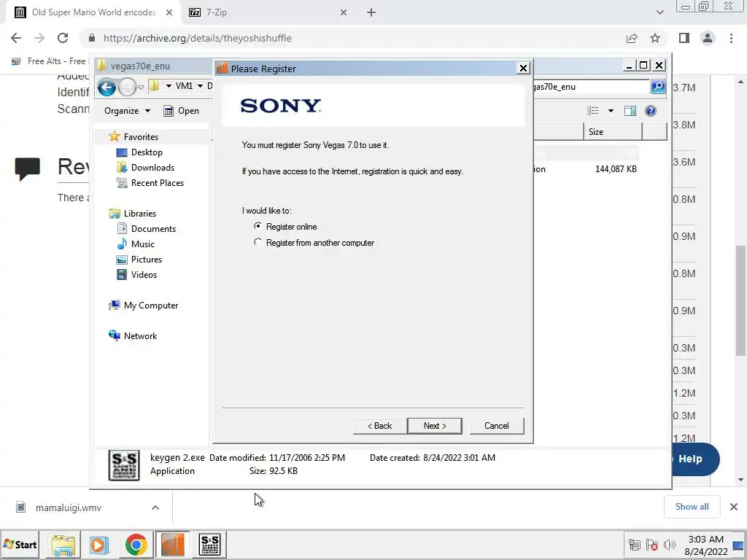Click Explorer forward navigation arrow
This screenshot has width=747, height=560.
point(127,87)
